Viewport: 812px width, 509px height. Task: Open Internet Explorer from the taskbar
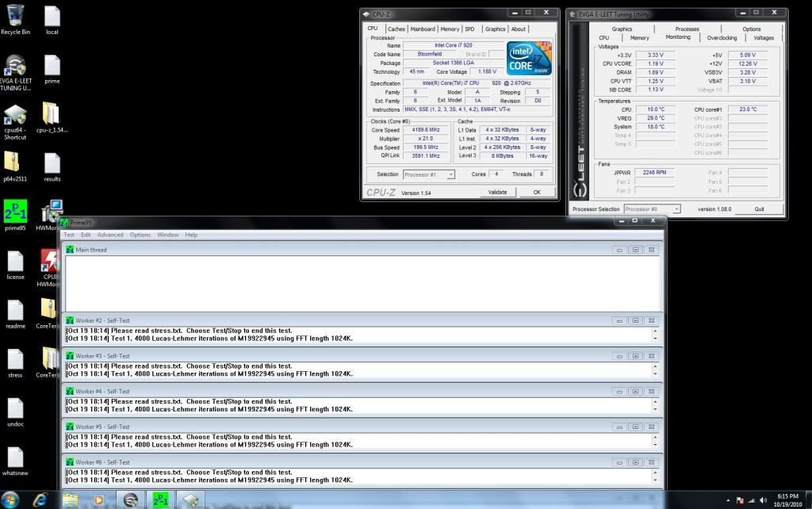click(40, 499)
